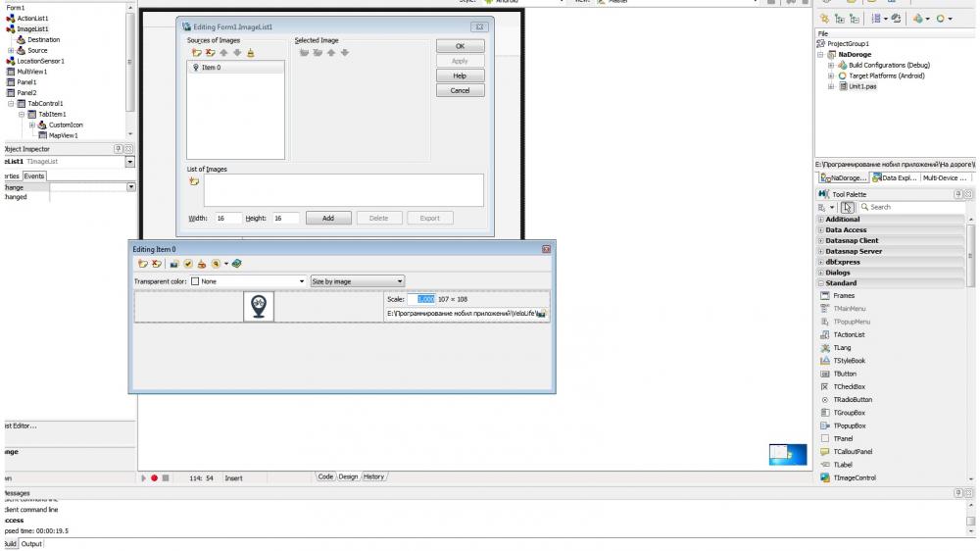Click OK in the Editing Form1.ImageList1 dialog
The width and height of the screenshot is (980, 551).
[460, 46]
